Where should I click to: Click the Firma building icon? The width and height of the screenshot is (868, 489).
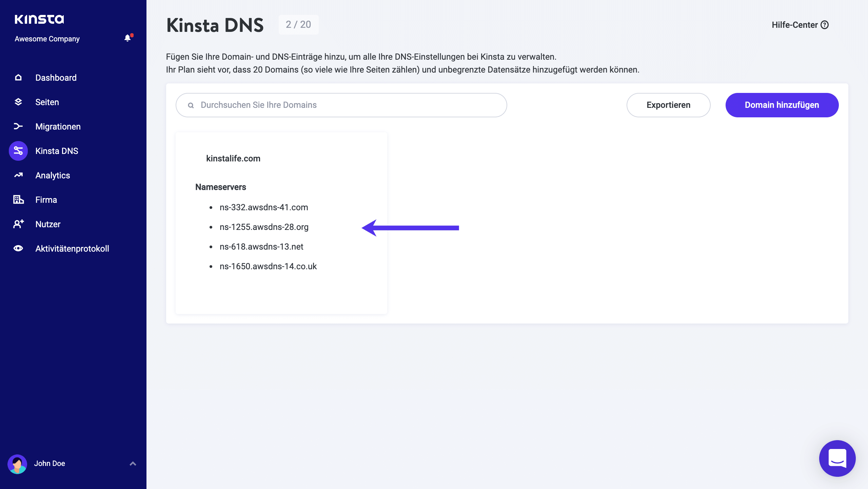coord(18,200)
